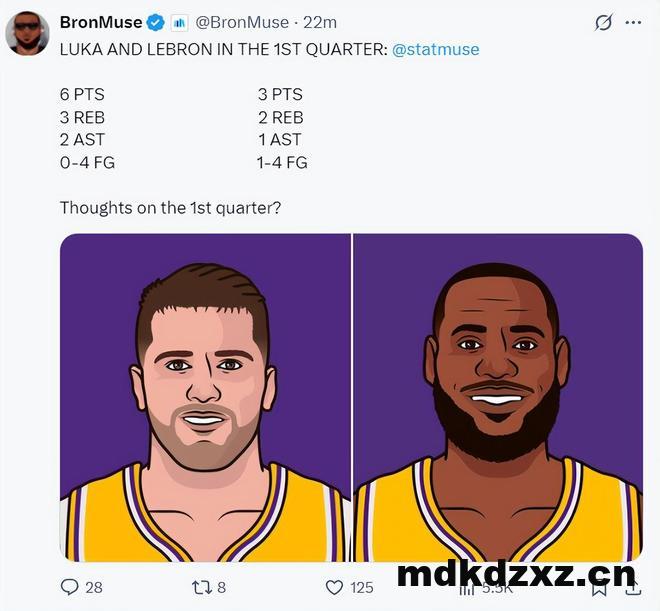Click the like count of 125
This screenshot has width=660, height=611.
361,587
